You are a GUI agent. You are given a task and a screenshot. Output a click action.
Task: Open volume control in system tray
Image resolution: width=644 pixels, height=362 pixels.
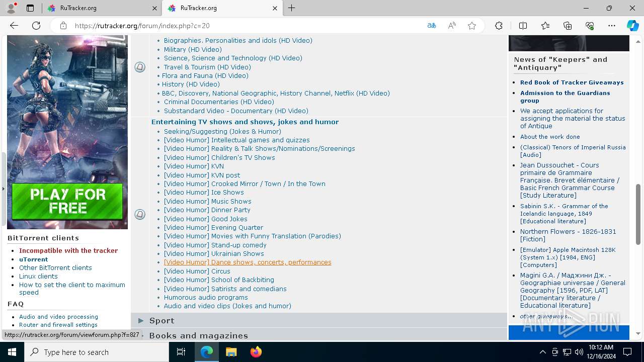579,352
